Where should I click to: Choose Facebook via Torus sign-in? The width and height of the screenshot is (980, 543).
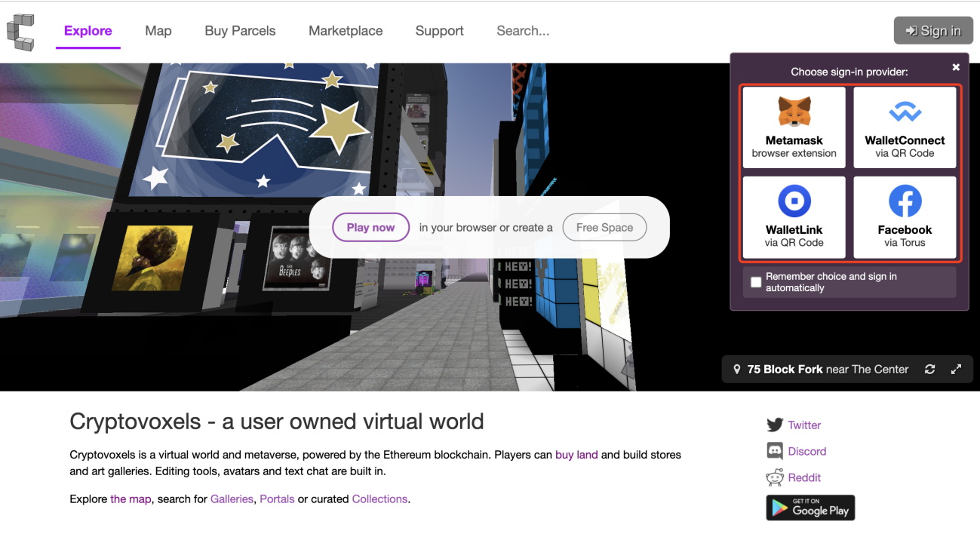click(x=905, y=217)
